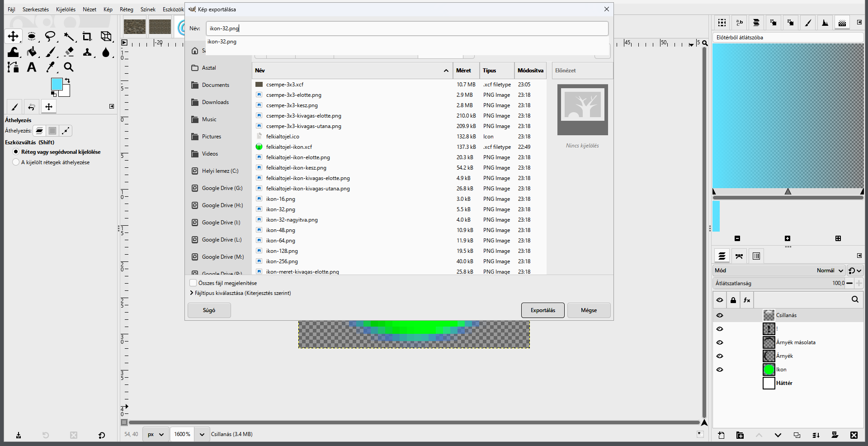Adjust the Átlátszatlanság opacity slider
This screenshot has width=868, height=446.
coord(779,283)
